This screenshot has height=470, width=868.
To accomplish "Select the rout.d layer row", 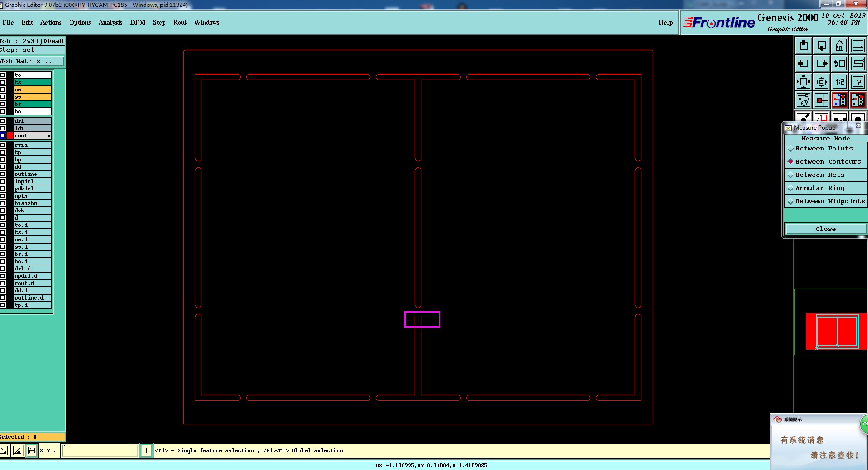I will coord(32,283).
